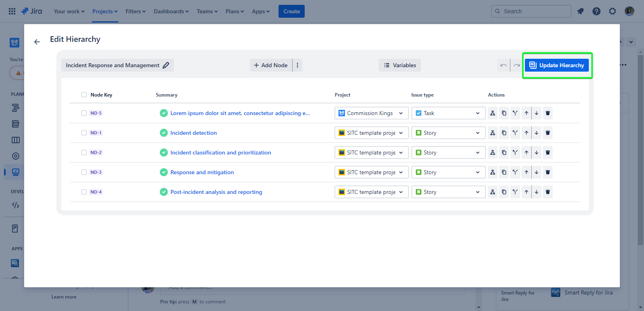Open the Dashboards menu
This screenshot has width=644, height=311.
(x=171, y=11)
